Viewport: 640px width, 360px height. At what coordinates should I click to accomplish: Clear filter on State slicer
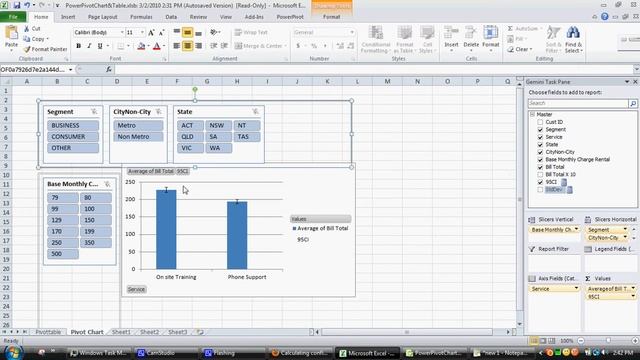(x=255, y=111)
